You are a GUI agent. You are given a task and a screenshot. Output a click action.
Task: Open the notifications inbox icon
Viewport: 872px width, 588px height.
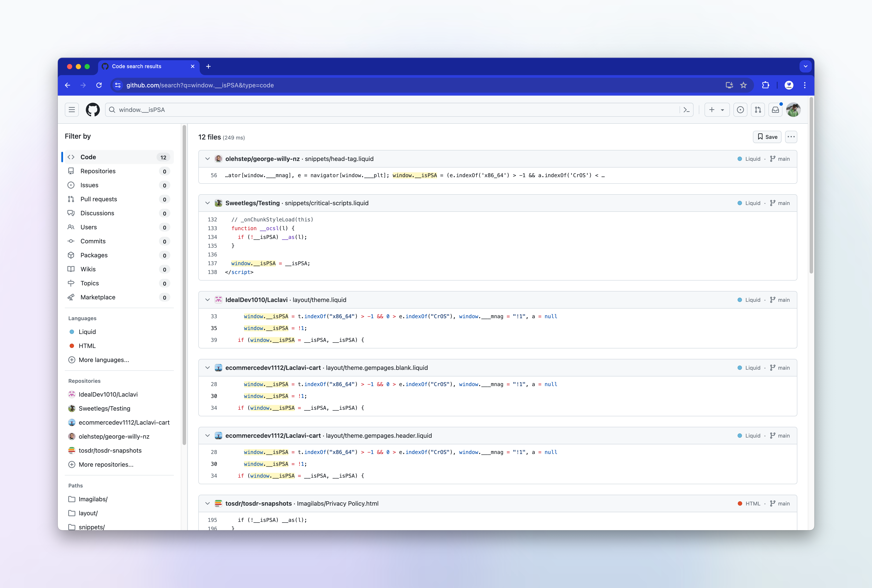point(776,109)
